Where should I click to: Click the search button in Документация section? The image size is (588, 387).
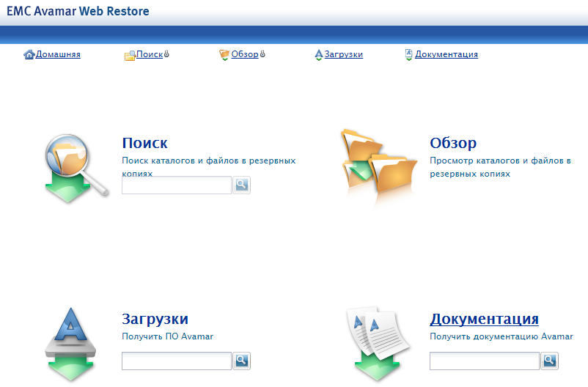(x=549, y=361)
